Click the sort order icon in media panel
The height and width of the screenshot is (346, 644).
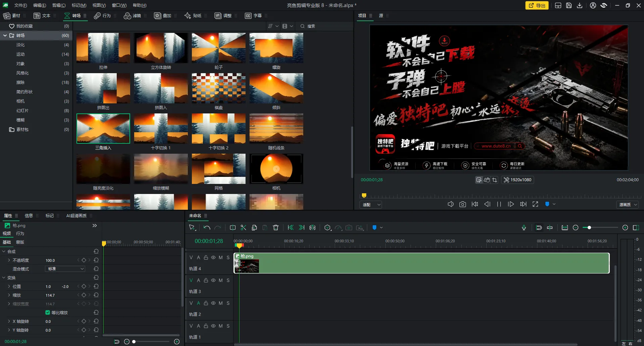pos(270,26)
